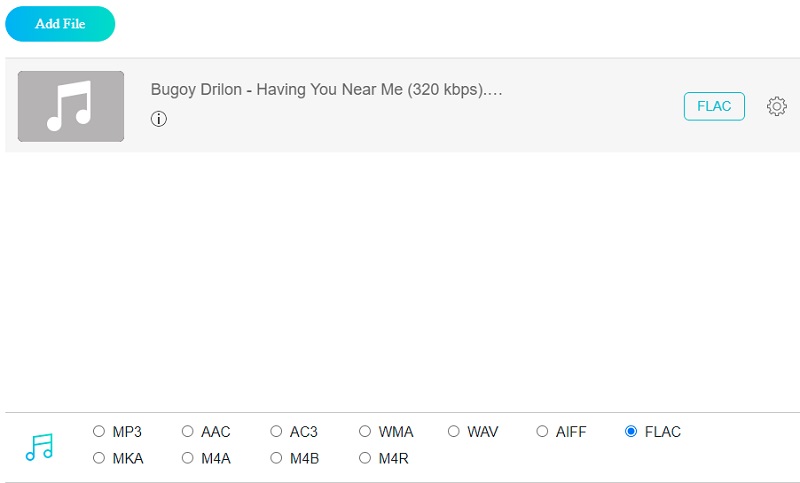This screenshot has height=483, width=800.
Task: Click the WAV format label text
Action: 482,432
